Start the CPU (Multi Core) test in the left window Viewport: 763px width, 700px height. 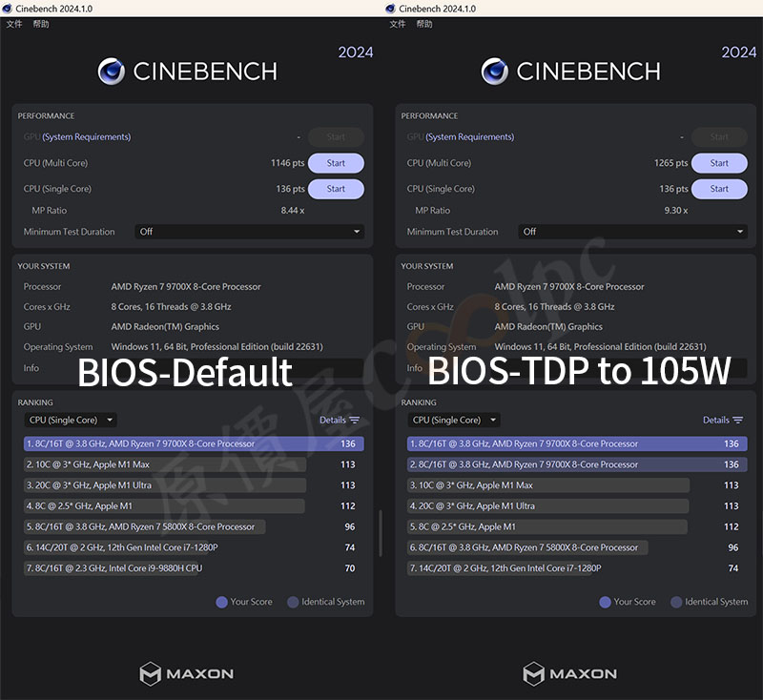pyautogui.click(x=336, y=163)
